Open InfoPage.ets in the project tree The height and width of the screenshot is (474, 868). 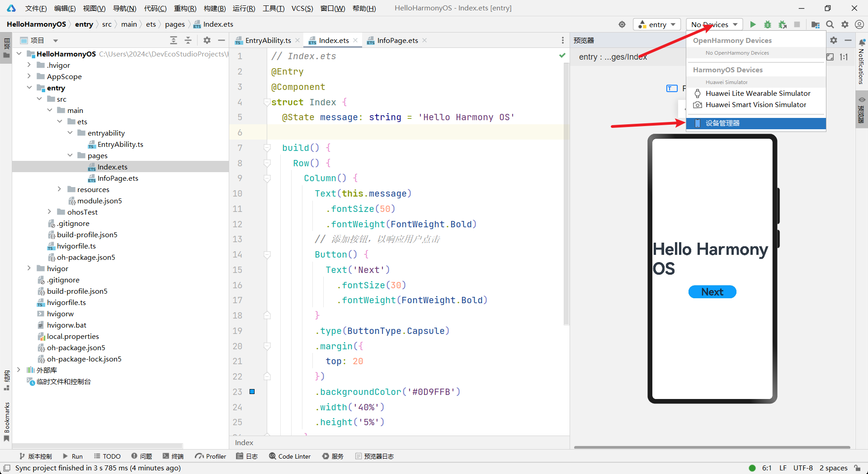click(x=118, y=178)
